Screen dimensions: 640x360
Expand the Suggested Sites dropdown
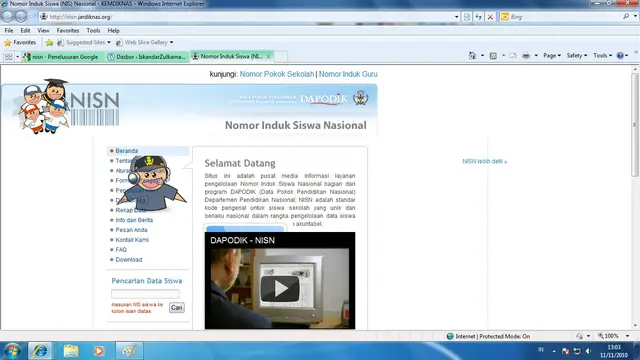(109, 42)
